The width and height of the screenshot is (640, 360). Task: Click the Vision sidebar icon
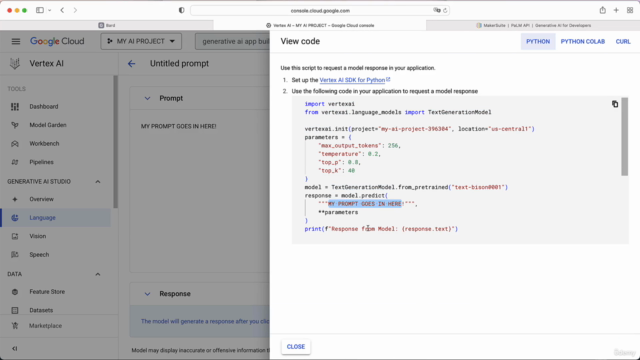pos(15,236)
